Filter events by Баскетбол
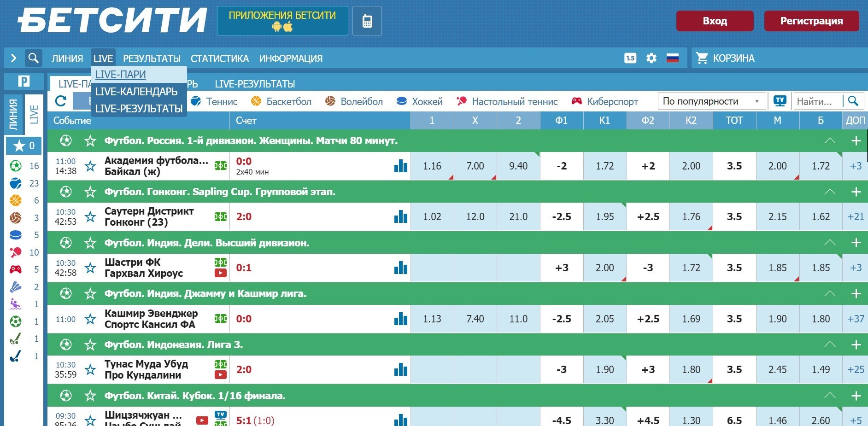This screenshot has width=868, height=426. 281,101
